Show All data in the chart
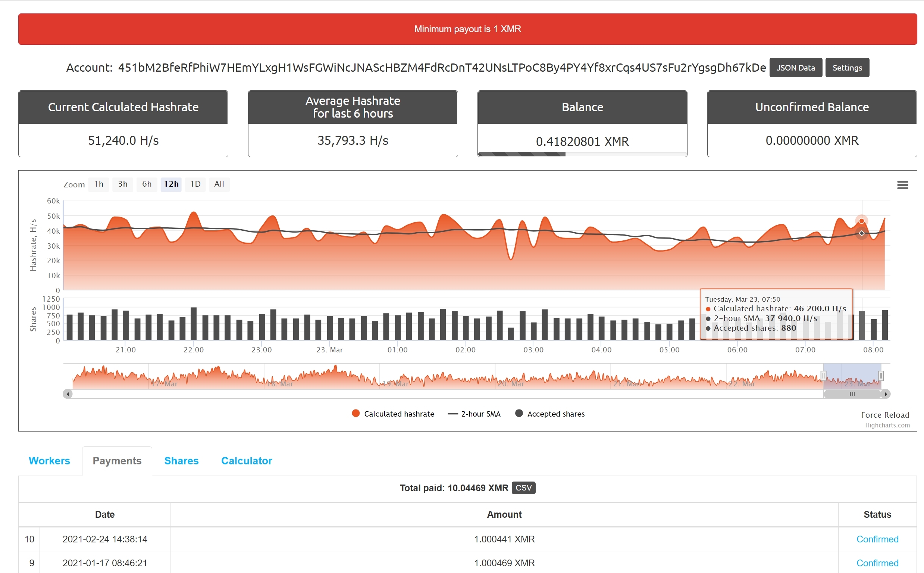The width and height of the screenshot is (924, 573). [219, 184]
